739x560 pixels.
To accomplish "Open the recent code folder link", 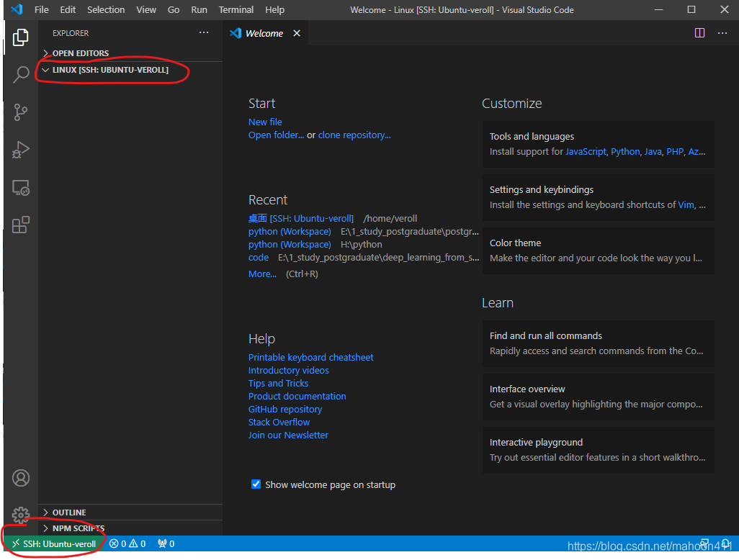I will coord(259,258).
